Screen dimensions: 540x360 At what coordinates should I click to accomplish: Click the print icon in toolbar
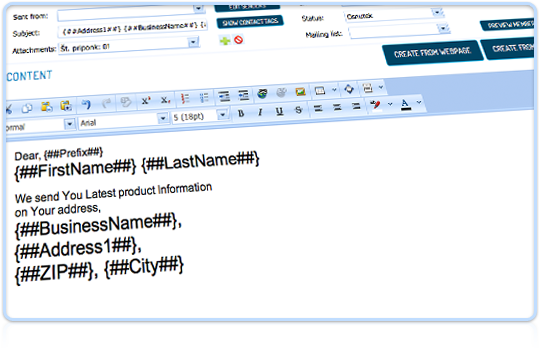367,88
